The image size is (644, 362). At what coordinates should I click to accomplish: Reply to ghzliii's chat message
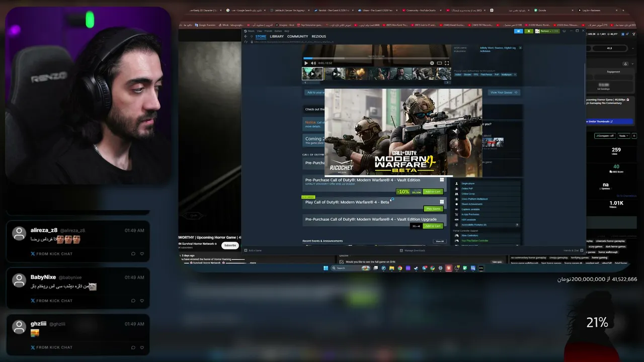133,347
